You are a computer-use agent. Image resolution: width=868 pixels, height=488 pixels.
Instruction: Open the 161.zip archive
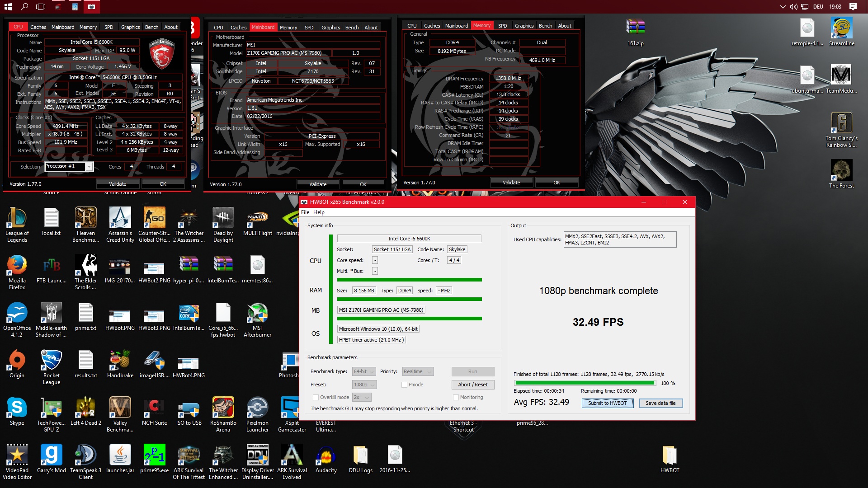click(x=635, y=32)
